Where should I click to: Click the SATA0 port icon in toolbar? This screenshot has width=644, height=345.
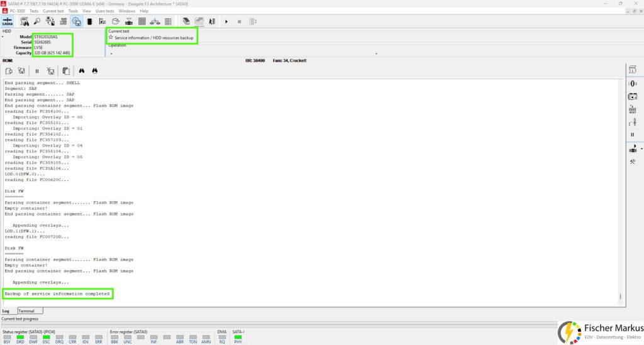pos(8,21)
